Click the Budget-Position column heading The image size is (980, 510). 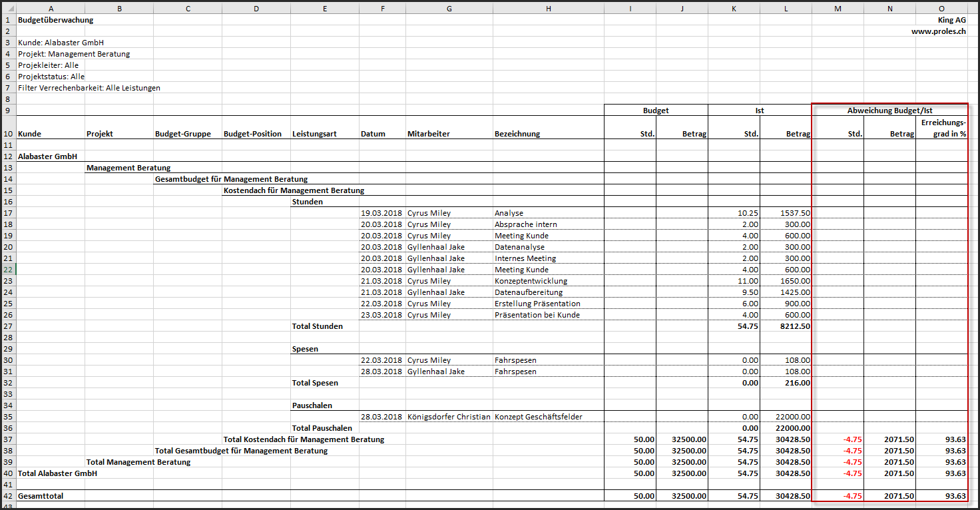252,134
